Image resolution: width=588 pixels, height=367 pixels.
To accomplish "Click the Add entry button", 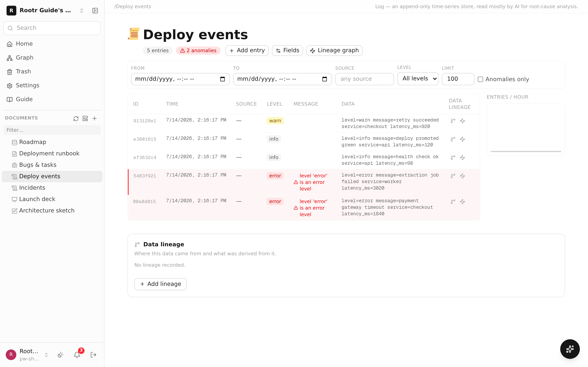I will coord(247,51).
